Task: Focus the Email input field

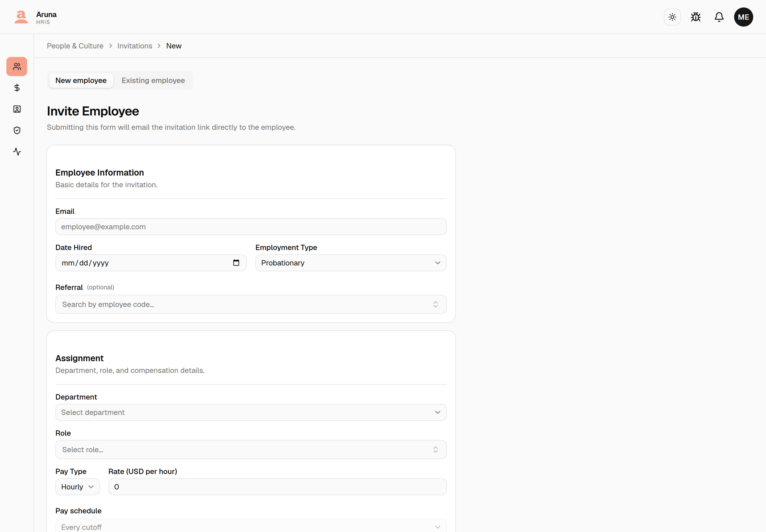Action: click(251, 227)
